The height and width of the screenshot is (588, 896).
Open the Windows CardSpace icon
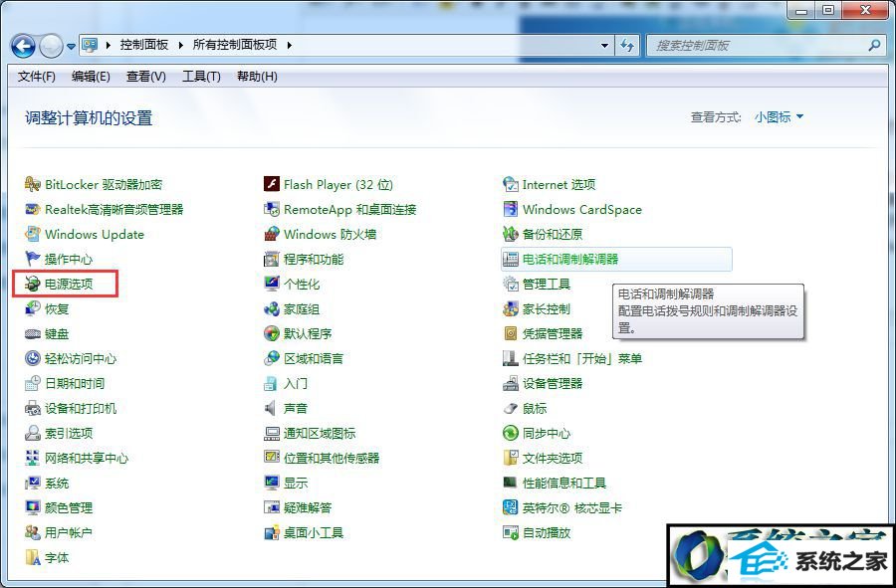(x=511, y=210)
